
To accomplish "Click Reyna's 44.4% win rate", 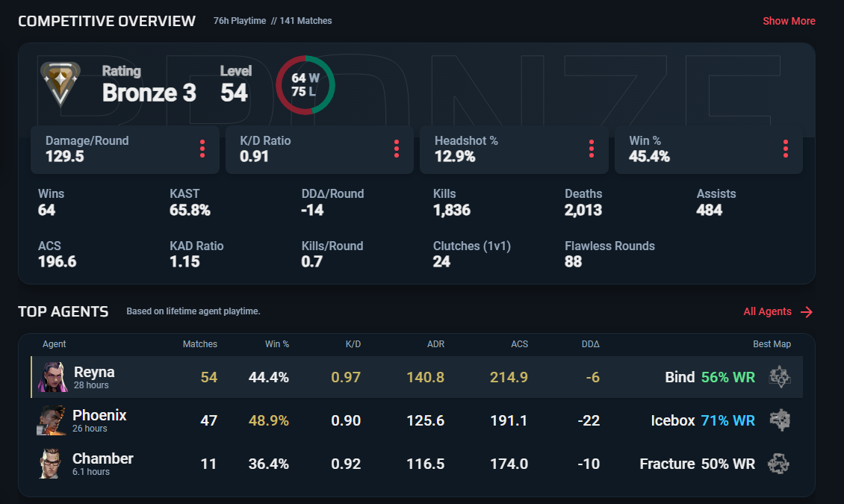I will tap(269, 377).
